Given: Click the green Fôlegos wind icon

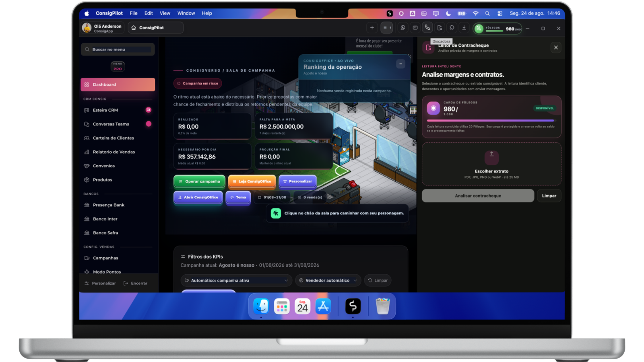Looking at the screenshot, I should tap(479, 29).
